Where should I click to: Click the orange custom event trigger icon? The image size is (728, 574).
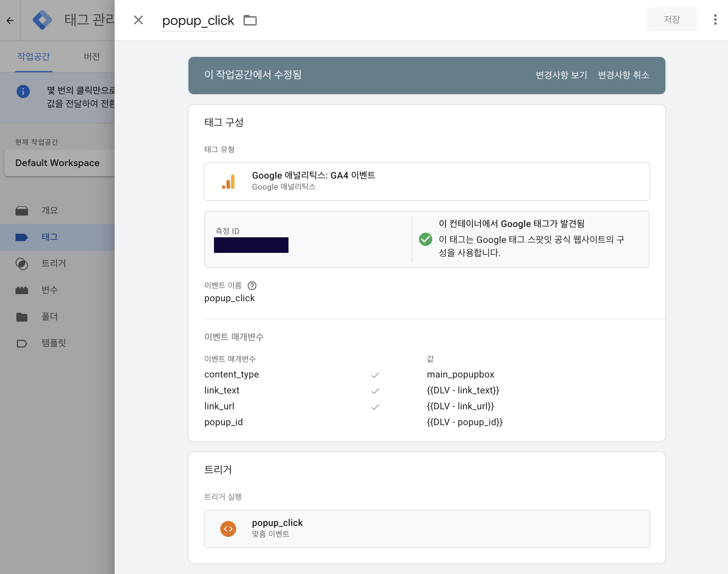[228, 529]
